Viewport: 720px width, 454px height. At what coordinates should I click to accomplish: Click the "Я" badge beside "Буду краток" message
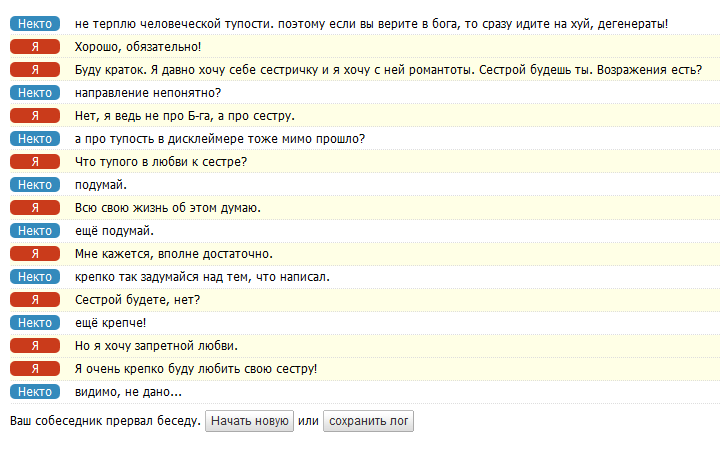pos(35,70)
